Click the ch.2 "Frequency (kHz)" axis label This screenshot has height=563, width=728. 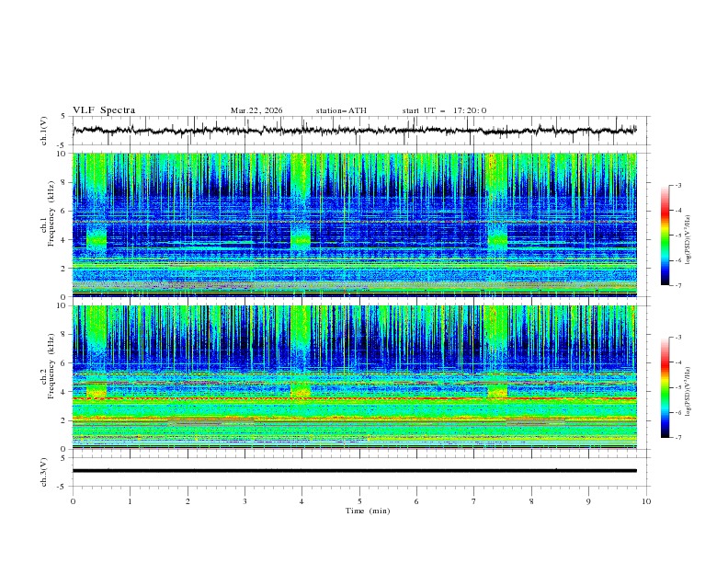(x=51, y=365)
